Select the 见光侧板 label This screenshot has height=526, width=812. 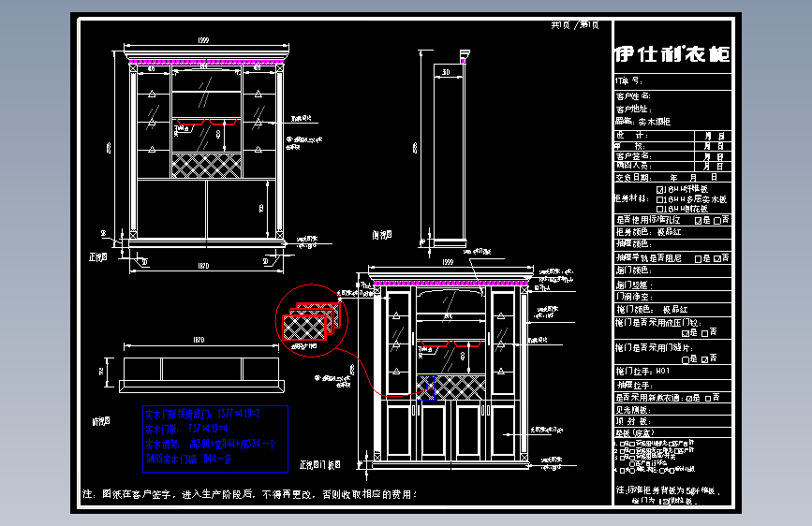[x=633, y=410]
